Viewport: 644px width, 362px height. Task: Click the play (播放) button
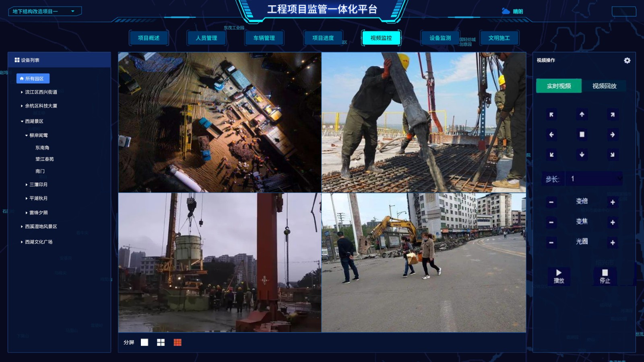(x=559, y=276)
